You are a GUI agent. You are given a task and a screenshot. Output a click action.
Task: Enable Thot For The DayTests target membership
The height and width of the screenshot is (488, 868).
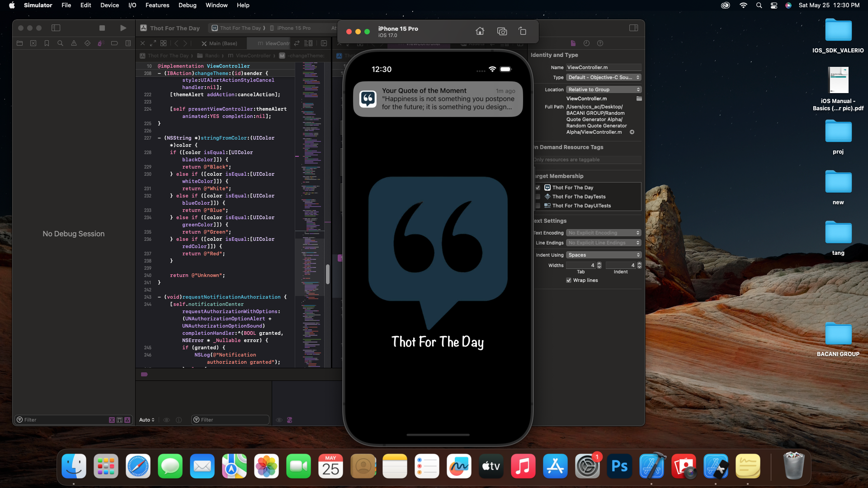[x=538, y=197]
